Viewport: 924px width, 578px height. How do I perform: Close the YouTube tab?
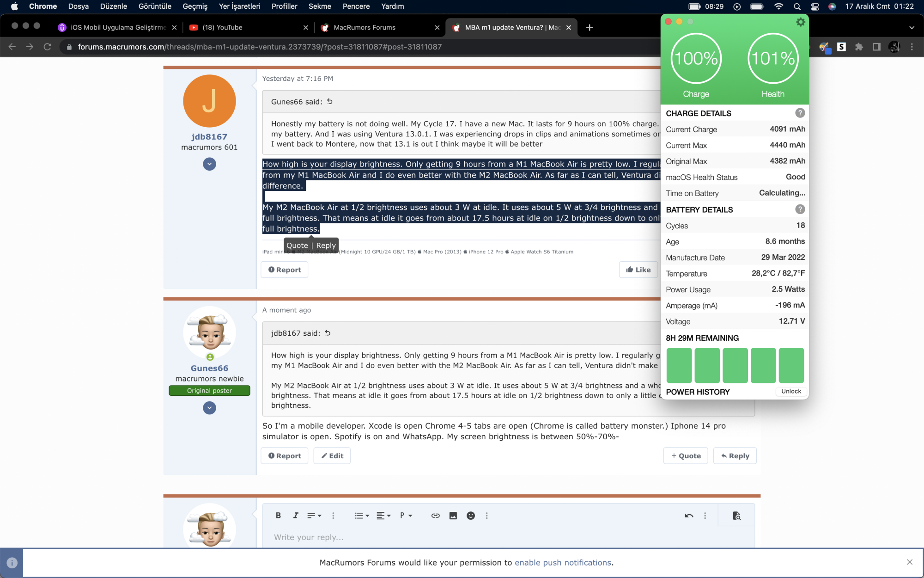[305, 28]
